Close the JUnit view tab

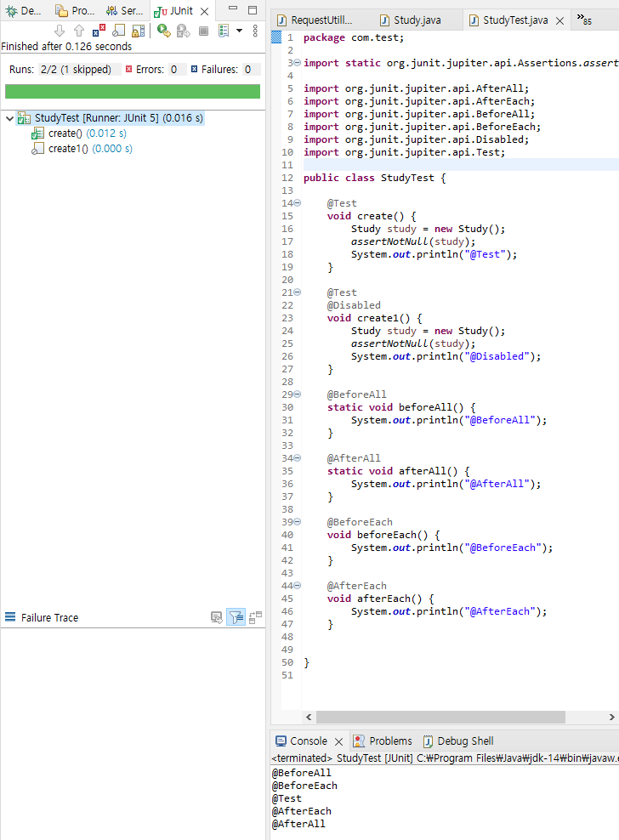[x=204, y=11]
